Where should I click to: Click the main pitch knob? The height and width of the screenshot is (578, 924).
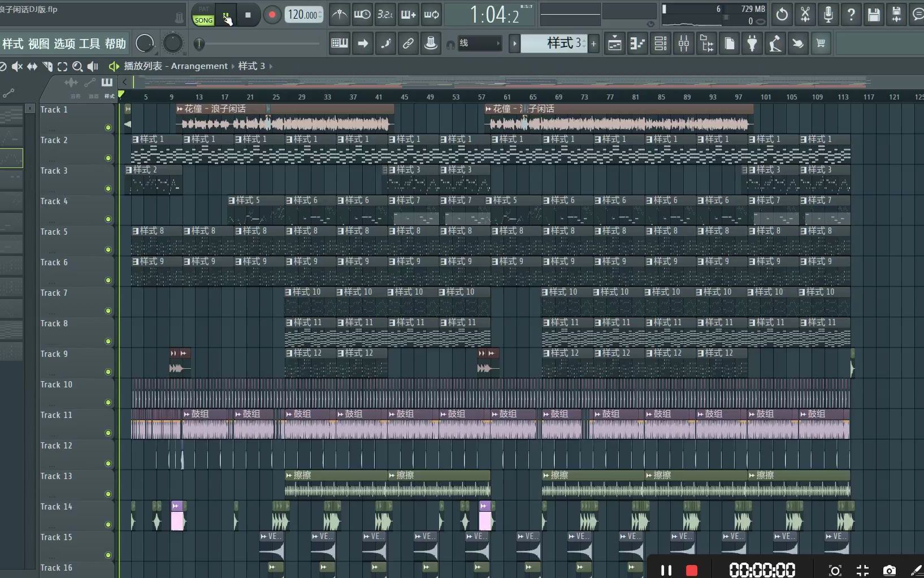tap(173, 44)
